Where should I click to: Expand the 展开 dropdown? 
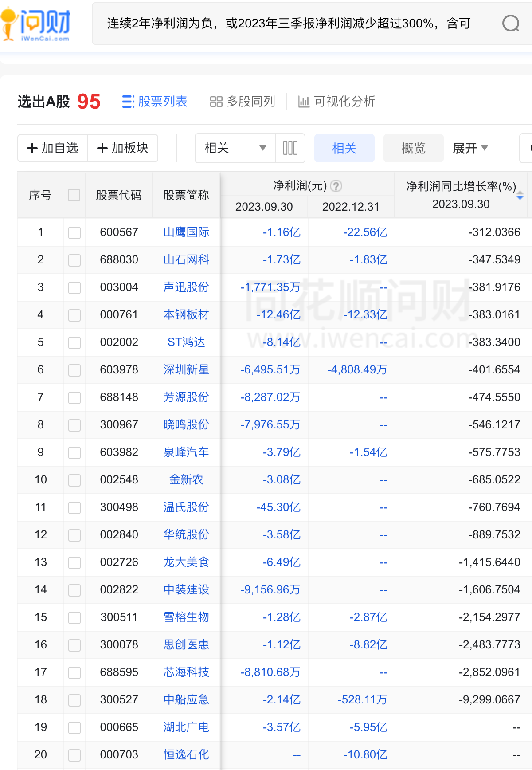pyautogui.click(x=470, y=148)
